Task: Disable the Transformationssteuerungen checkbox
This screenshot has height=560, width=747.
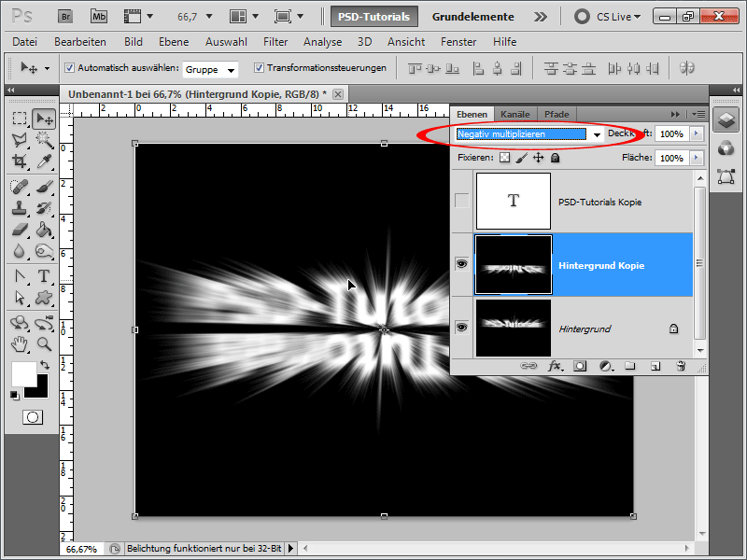Action: click(259, 68)
